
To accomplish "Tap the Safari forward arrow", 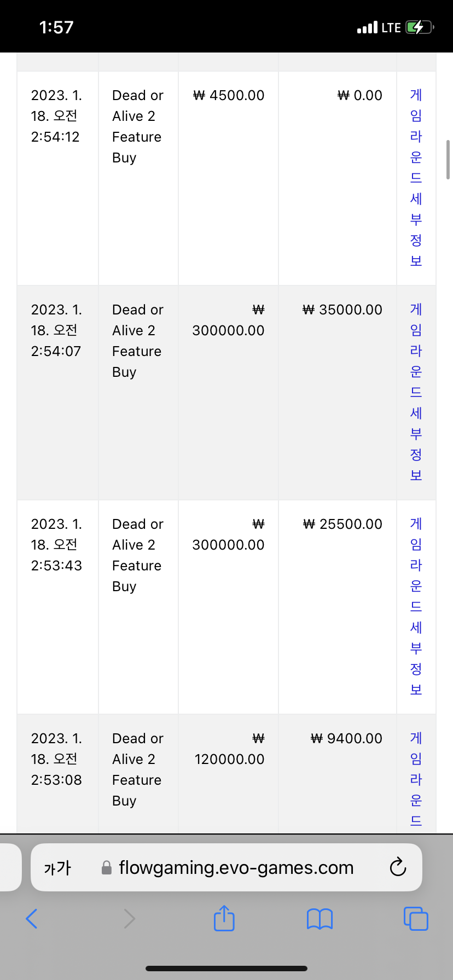I will tap(129, 919).
